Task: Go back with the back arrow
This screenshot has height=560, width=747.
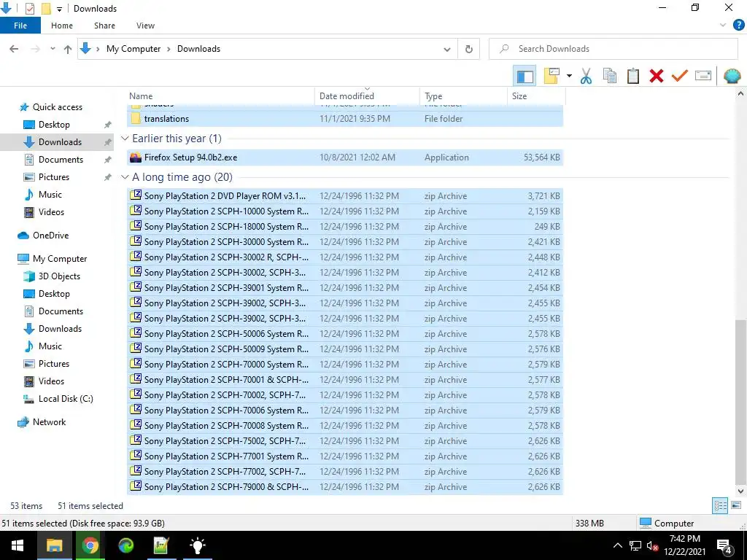Action: [15, 49]
